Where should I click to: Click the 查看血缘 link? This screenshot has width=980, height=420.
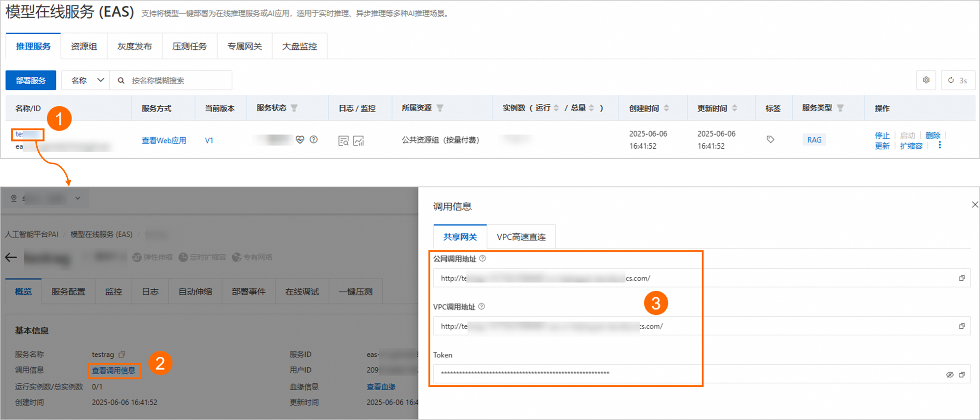[381, 387]
